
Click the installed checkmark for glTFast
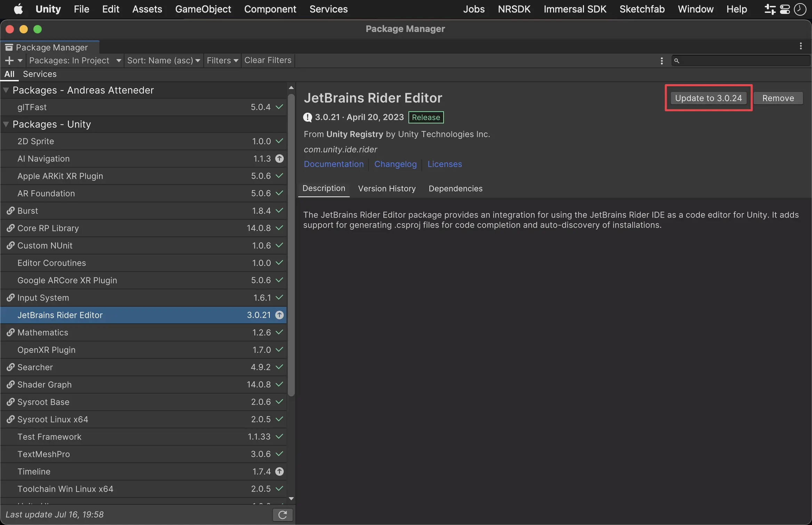coord(279,107)
